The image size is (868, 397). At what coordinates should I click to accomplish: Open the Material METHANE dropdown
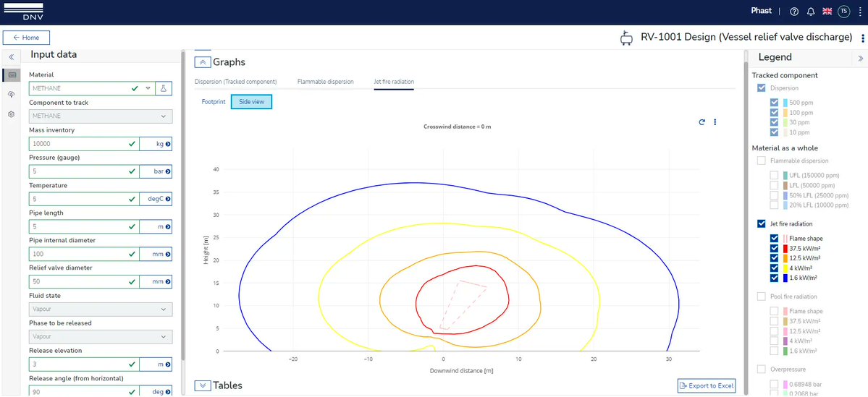[148, 88]
